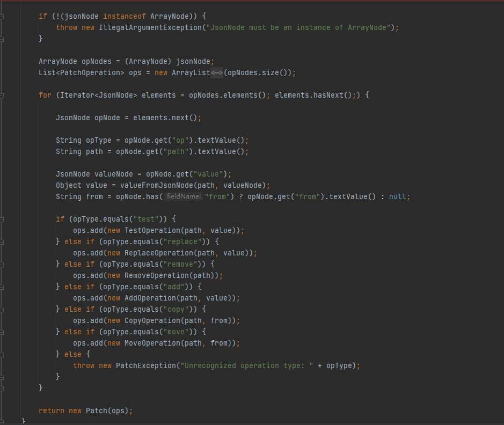Expand the folded diamond after ArrayList
The width and height of the screenshot is (504, 425).
(217, 73)
